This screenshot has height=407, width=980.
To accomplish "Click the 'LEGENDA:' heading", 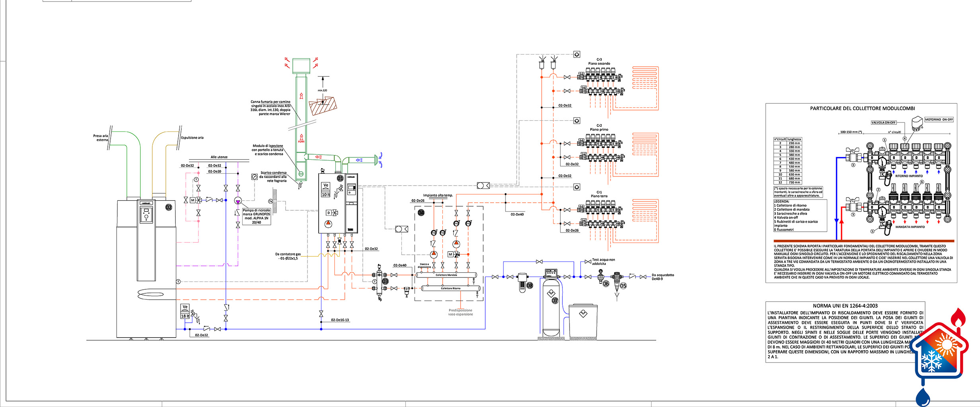I will pyautogui.click(x=782, y=202).
